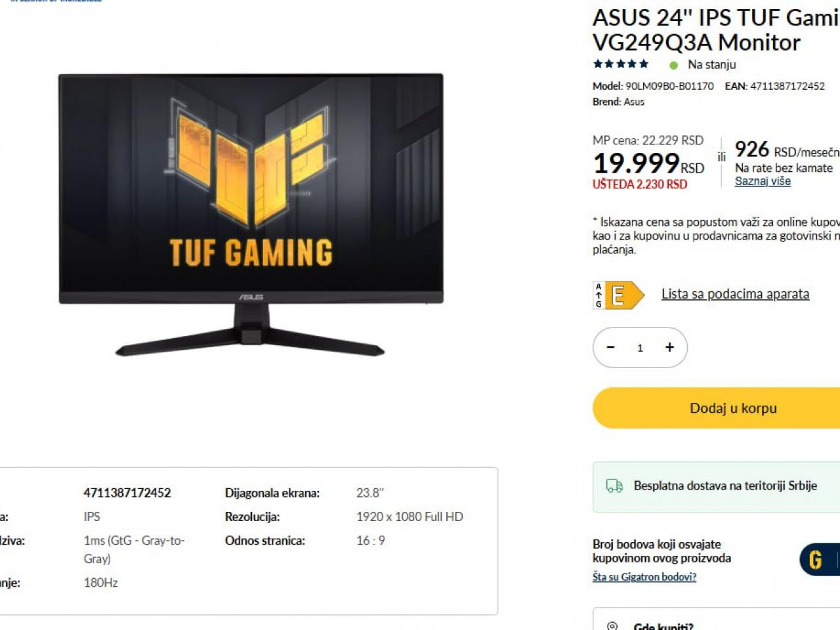Viewport: 840px width, 630px height.
Task: Click the product title ASUS 24" IPS TUF
Action: tap(716, 30)
